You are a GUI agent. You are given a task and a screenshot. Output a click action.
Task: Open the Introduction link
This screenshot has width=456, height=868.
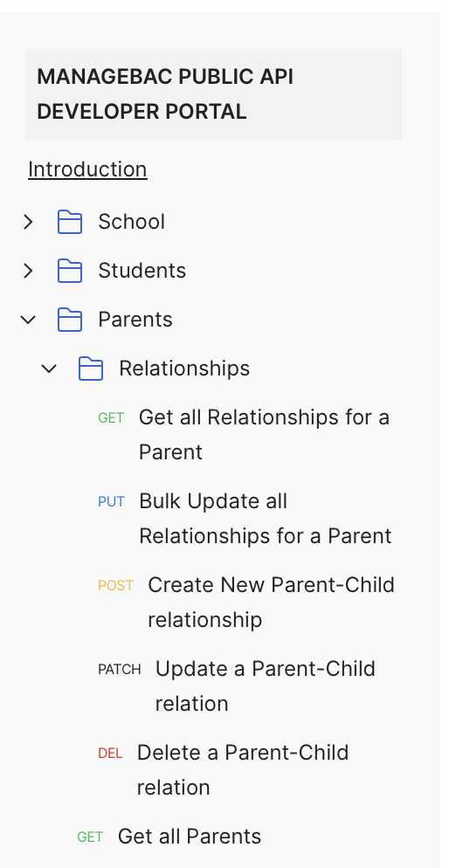click(x=87, y=169)
